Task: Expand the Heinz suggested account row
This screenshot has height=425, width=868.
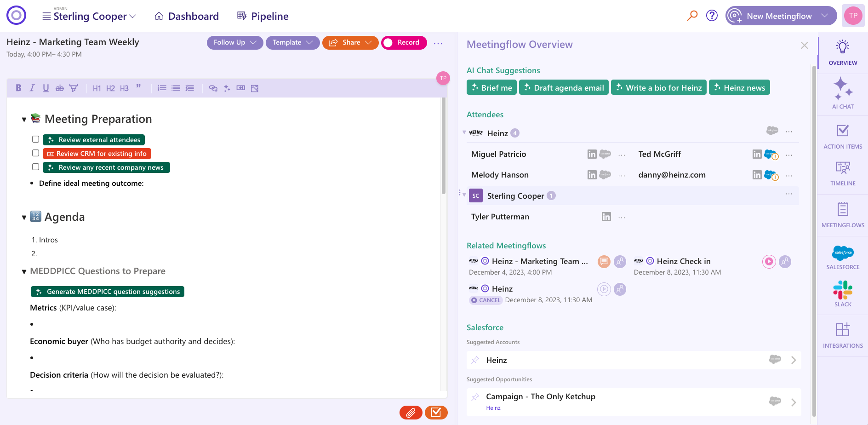Action: coord(794,360)
